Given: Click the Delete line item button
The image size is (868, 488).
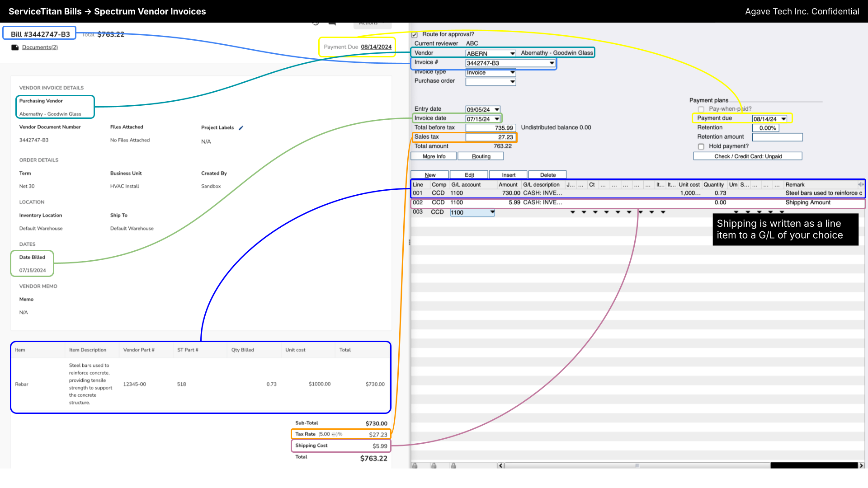Looking at the screenshot, I should click(x=547, y=174).
